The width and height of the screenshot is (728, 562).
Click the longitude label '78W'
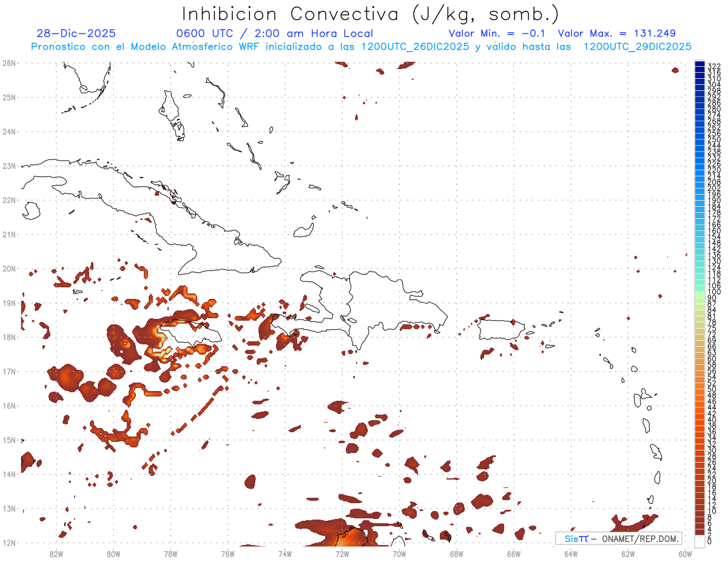pos(170,554)
